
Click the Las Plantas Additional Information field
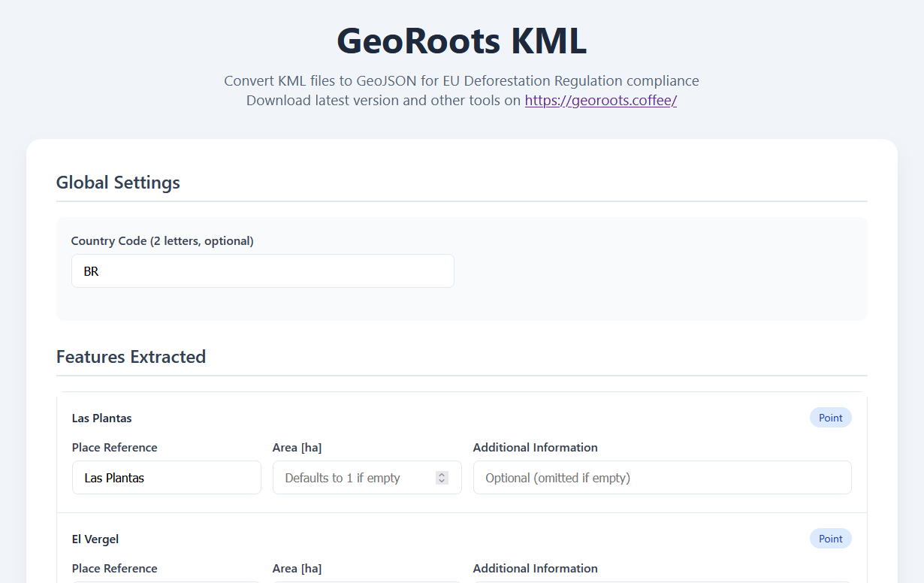click(x=663, y=478)
